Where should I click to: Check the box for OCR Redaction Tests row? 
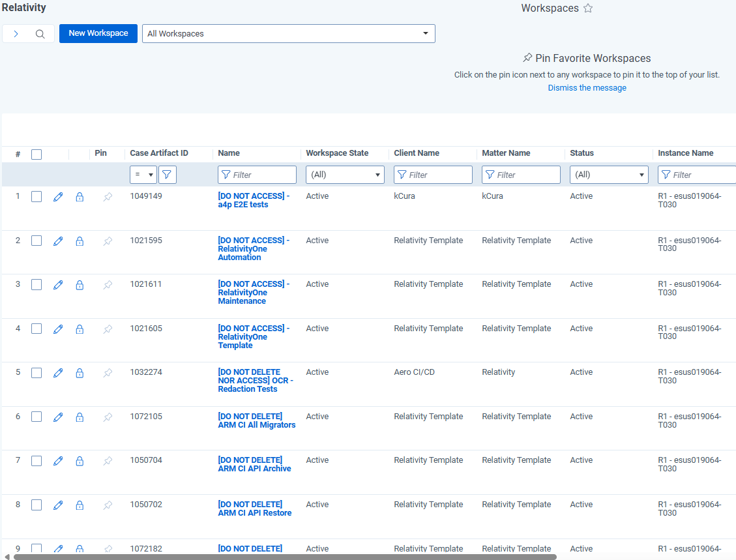point(37,373)
